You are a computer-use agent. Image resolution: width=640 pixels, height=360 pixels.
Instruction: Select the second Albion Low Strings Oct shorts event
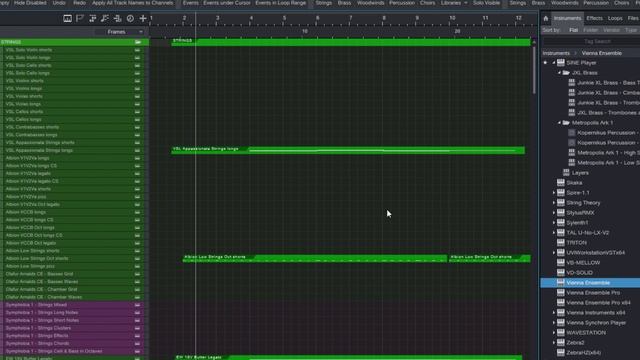[490, 258]
